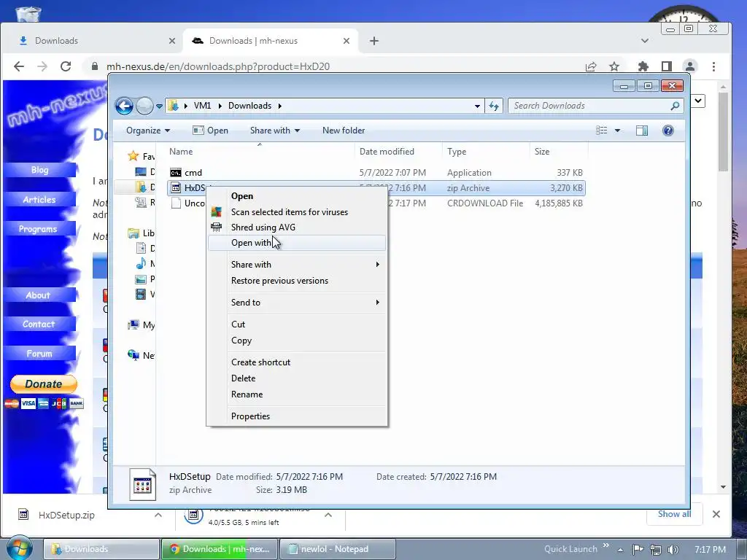Click the Open toolbar button in Explorer
The height and width of the screenshot is (560, 747).
pyautogui.click(x=210, y=131)
